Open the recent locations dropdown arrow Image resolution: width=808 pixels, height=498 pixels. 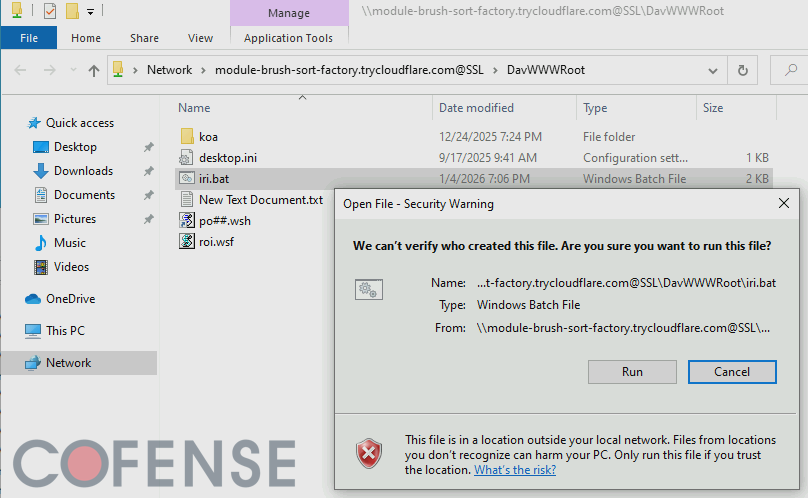pyautogui.click(x=73, y=70)
